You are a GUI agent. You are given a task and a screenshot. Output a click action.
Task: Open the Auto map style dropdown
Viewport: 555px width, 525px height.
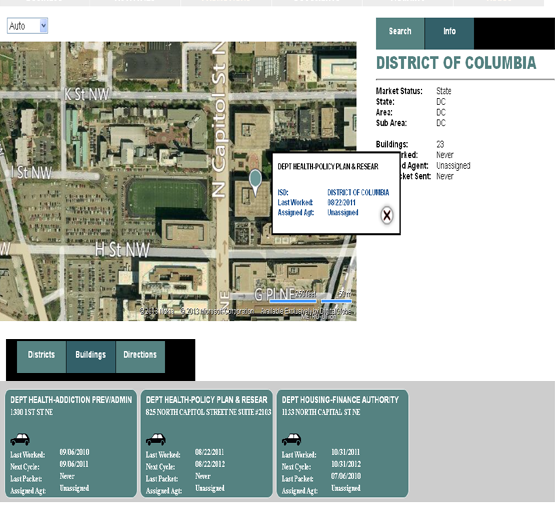27,26
